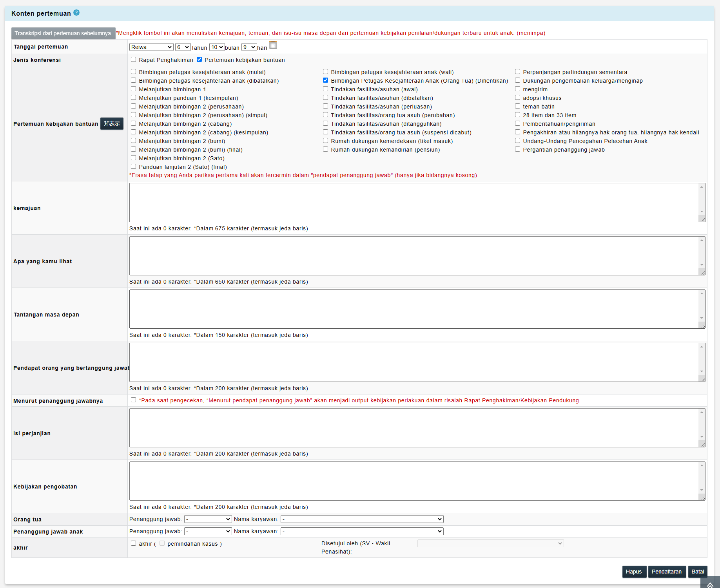The height and width of the screenshot is (588, 720).
Task: Open the Reiwa era dropdown
Action: pyautogui.click(x=151, y=47)
